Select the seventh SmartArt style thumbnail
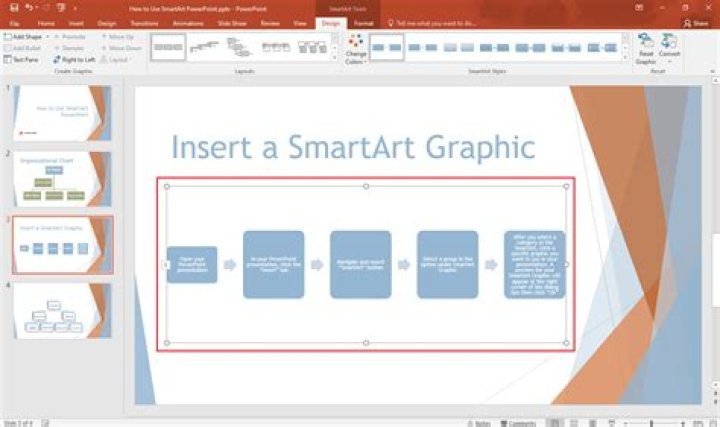The height and width of the screenshot is (427, 720). click(602, 47)
